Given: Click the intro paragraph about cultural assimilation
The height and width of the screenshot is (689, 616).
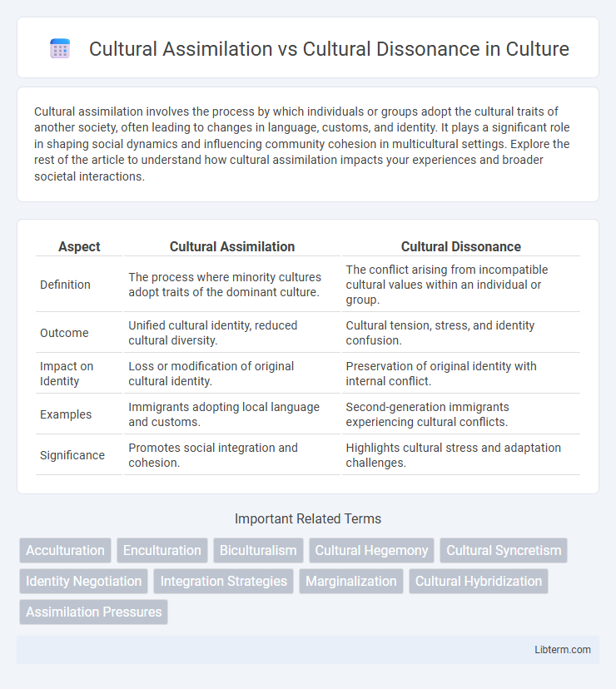Looking at the screenshot, I should point(302,144).
